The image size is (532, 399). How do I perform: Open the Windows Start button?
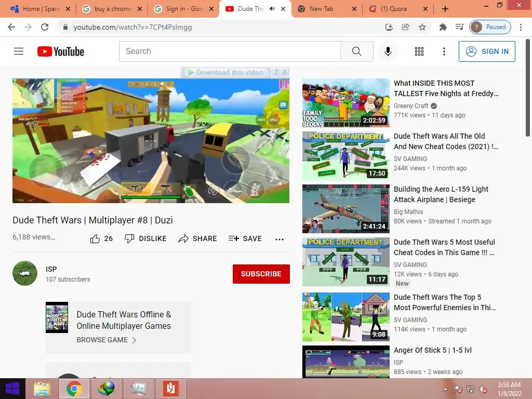click(12, 389)
